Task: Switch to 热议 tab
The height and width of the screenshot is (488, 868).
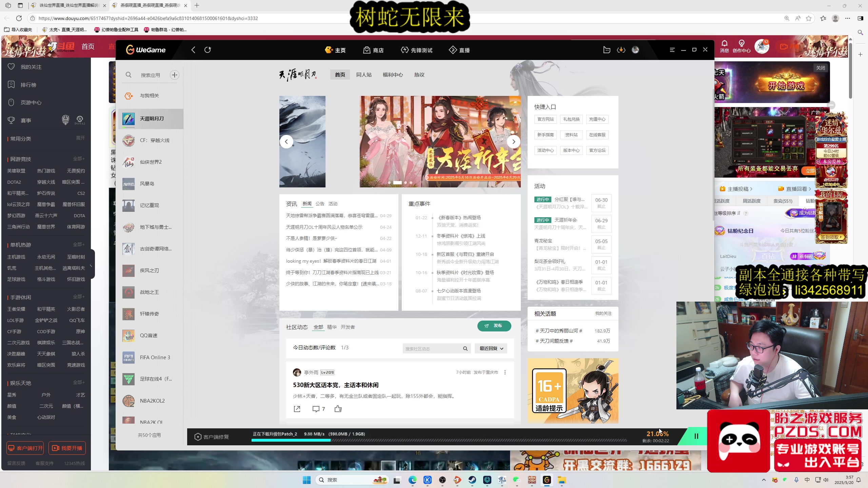Action: [x=419, y=75]
